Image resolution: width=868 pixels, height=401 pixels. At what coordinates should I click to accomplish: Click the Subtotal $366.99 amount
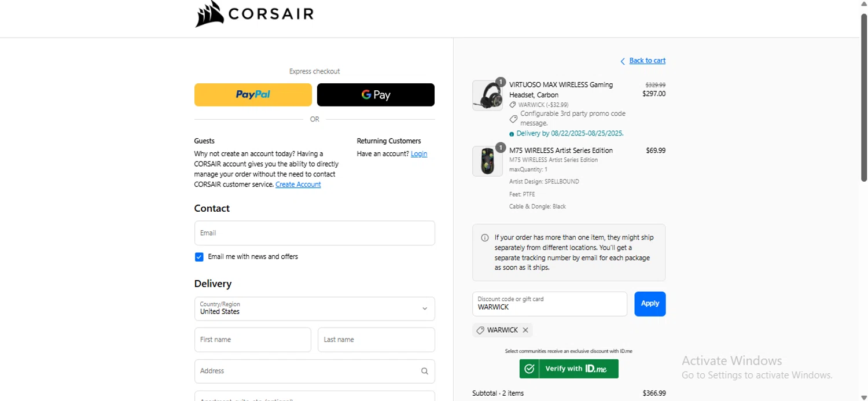[654, 393]
